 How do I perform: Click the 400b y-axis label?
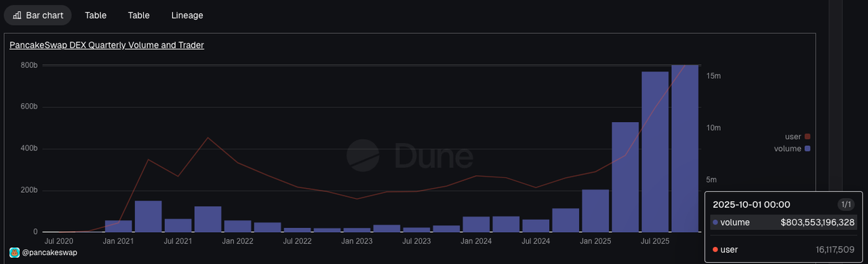coord(29,149)
